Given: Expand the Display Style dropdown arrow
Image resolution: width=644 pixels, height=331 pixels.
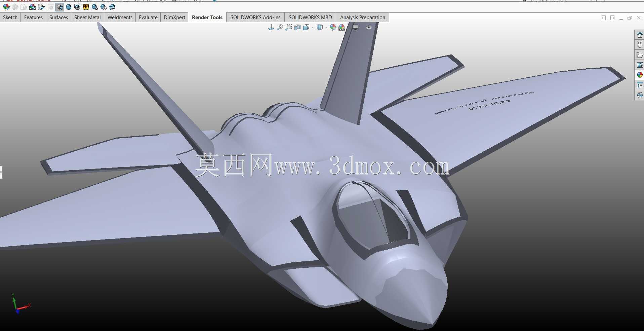Looking at the screenshot, I should 326,28.
